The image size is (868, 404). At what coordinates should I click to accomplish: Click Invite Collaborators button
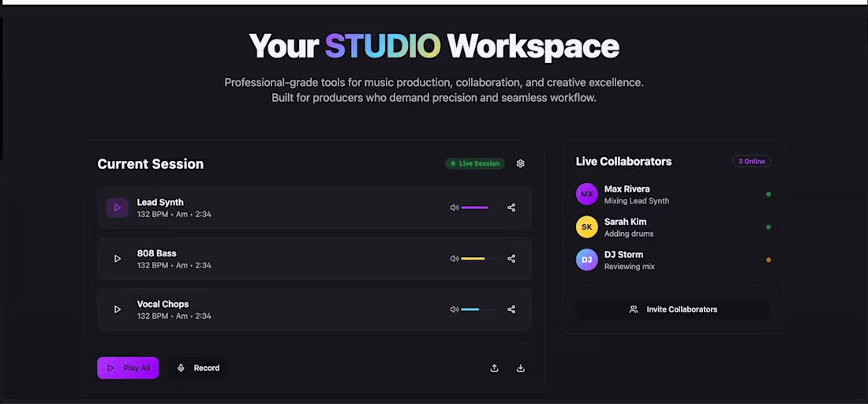pyautogui.click(x=673, y=309)
